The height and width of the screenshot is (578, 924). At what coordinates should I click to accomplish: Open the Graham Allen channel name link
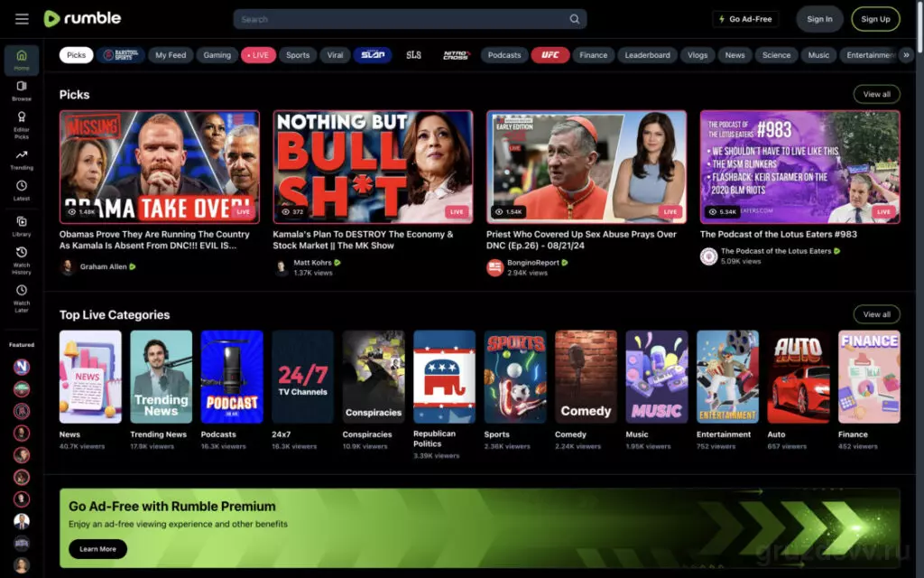(x=103, y=266)
